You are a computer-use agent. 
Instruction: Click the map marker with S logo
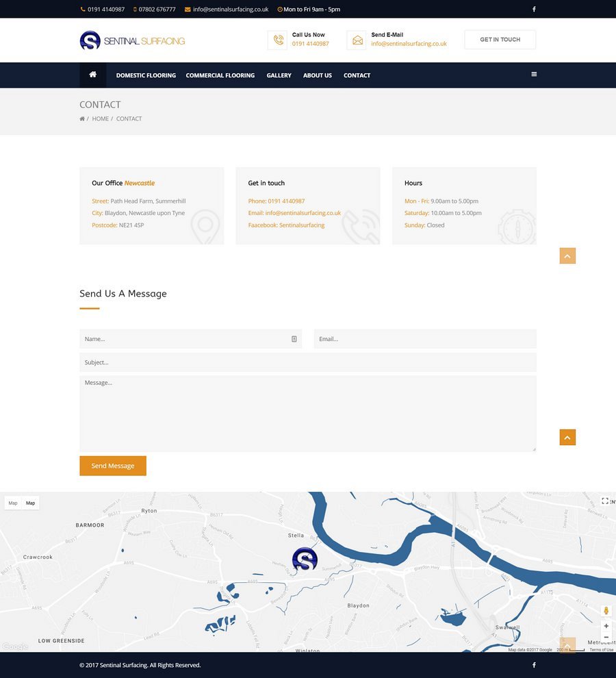(x=305, y=559)
